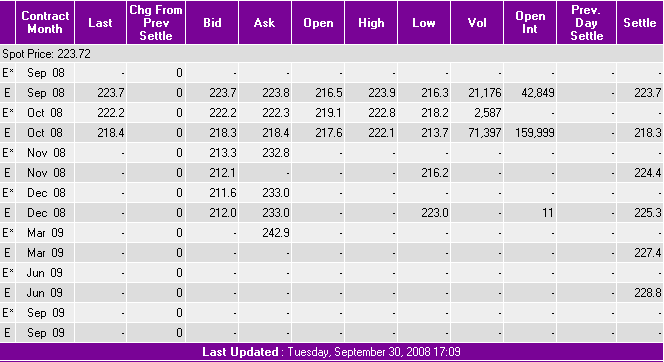664x362 pixels.
Task: Click the Prev. Day Settle header
Action: pyautogui.click(x=587, y=22)
